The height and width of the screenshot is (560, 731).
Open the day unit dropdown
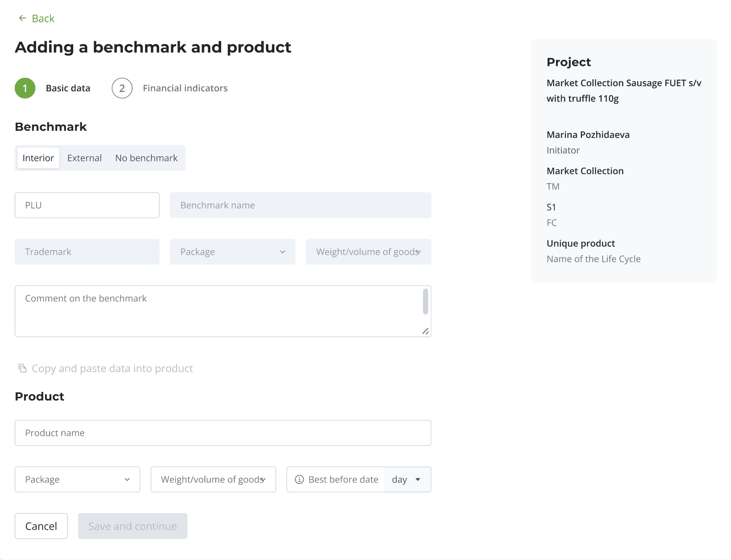click(407, 479)
